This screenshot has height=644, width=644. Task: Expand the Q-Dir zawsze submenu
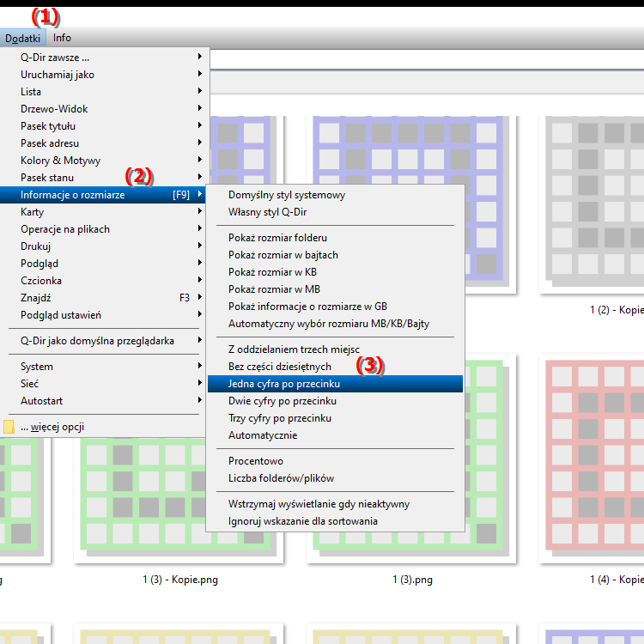pos(104,57)
